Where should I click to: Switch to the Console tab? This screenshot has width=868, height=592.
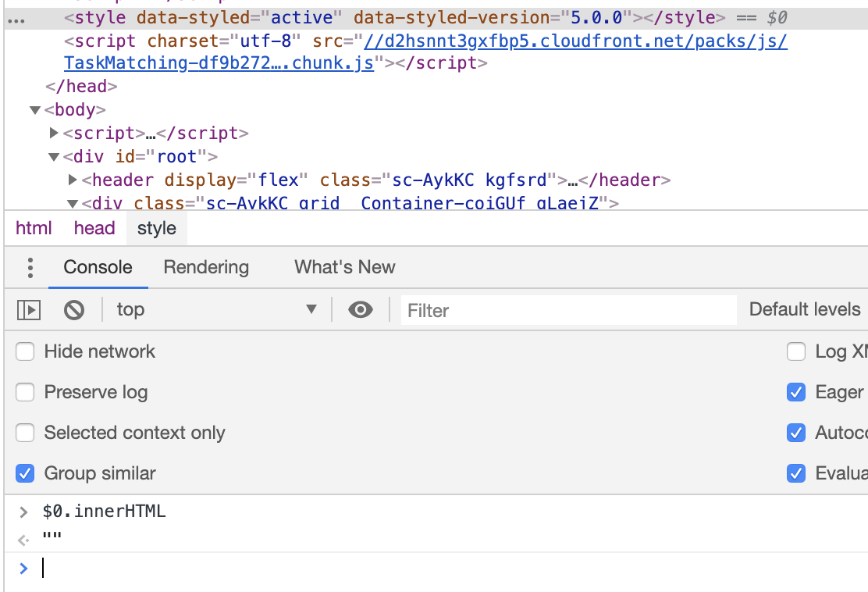coord(98,267)
